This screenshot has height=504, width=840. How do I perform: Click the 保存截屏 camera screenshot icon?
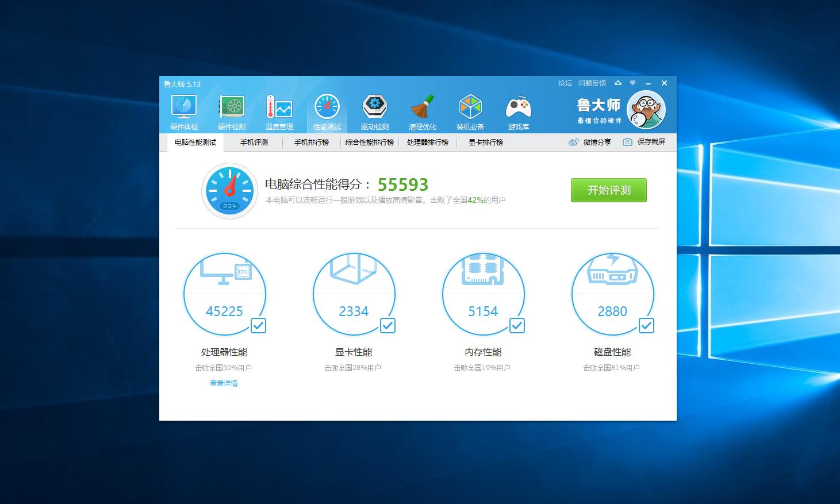coord(627,142)
